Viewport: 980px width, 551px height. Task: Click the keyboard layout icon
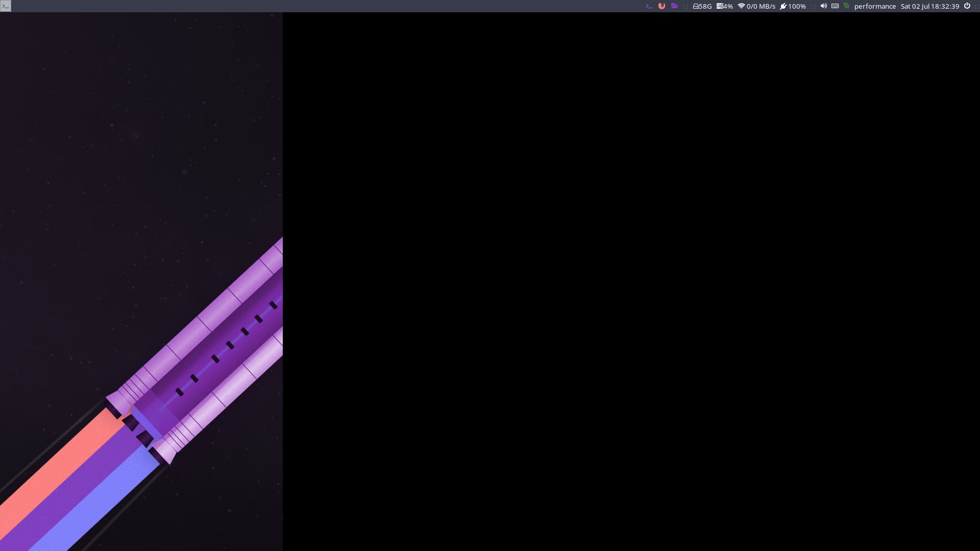point(835,6)
